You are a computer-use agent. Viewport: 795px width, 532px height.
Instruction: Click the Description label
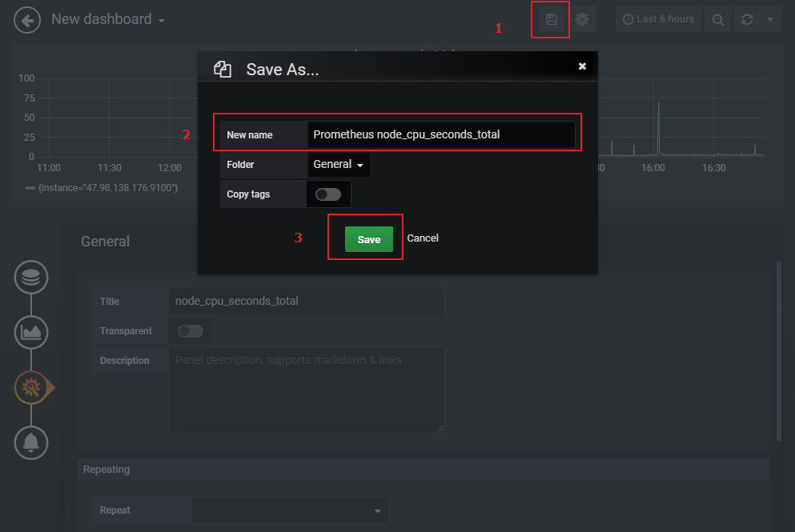[124, 361]
